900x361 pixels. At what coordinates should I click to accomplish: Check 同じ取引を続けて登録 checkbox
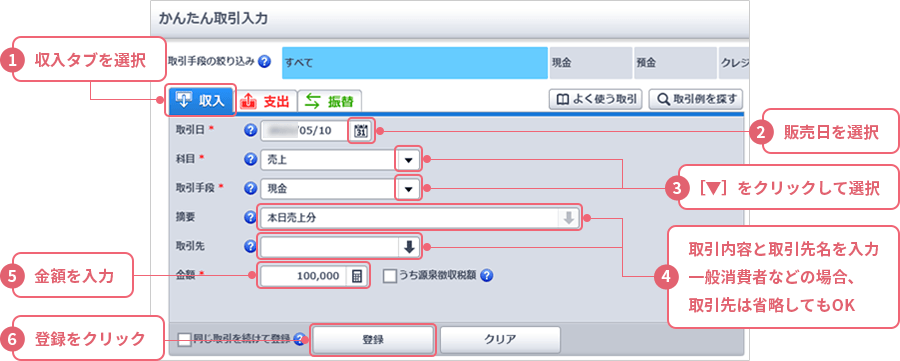pos(185,339)
